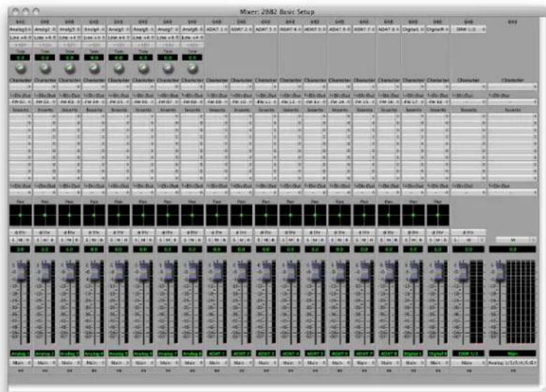546x392 pixels.
Task: Click fader gain value field on Analog 1
Action: [x=20, y=249]
